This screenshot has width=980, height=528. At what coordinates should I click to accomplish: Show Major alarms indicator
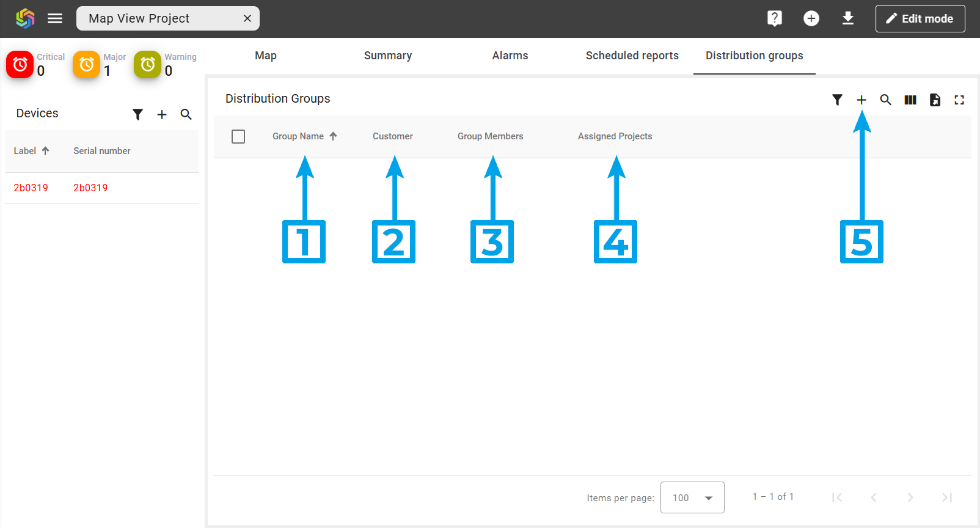click(87, 64)
